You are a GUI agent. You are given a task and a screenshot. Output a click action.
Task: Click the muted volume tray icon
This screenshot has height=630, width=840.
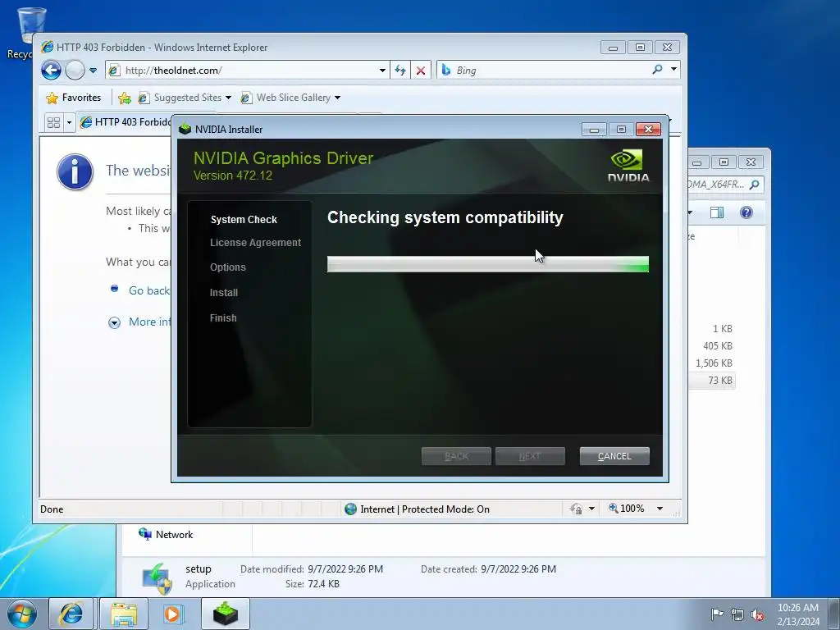[x=757, y=614]
